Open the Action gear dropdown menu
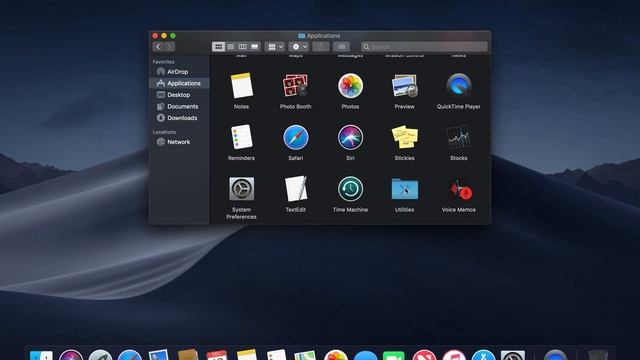Viewport: 640px width, 360px height. [x=299, y=47]
